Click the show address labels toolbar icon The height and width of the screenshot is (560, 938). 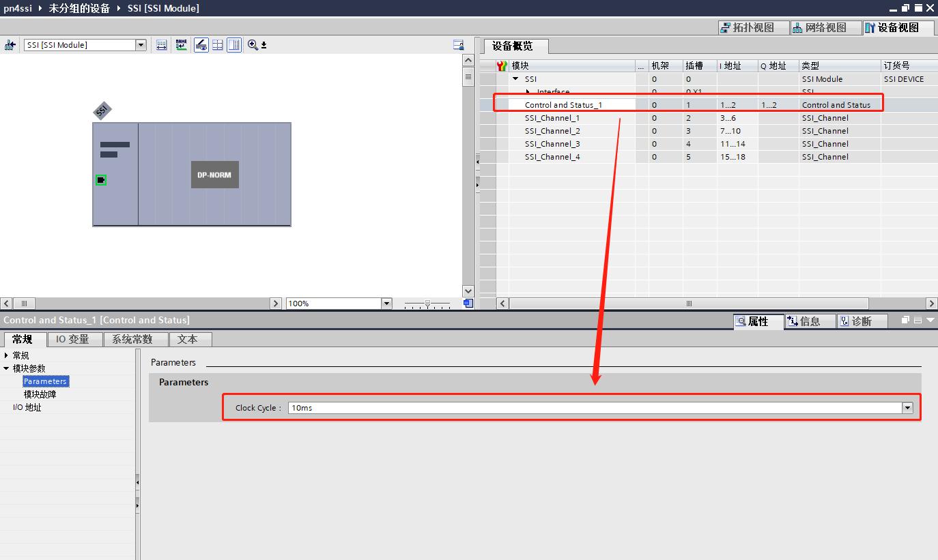tap(161, 45)
